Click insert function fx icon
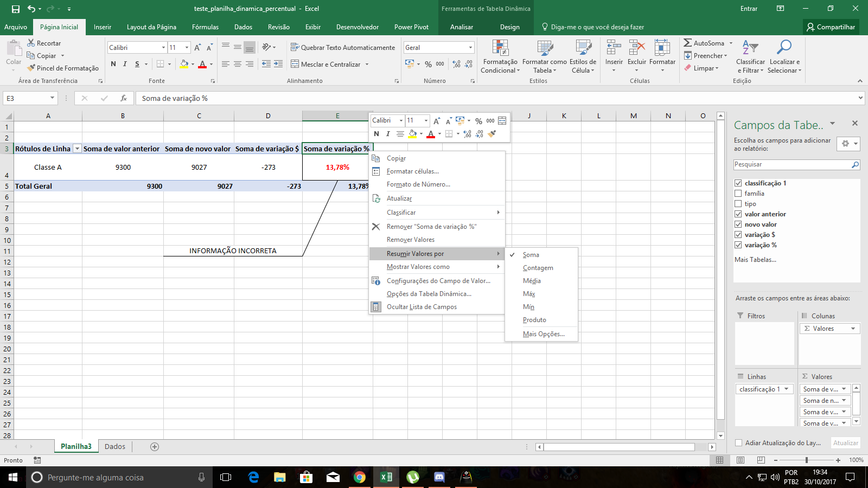Image resolution: width=868 pixels, height=488 pixels. (x=124, y=98)
